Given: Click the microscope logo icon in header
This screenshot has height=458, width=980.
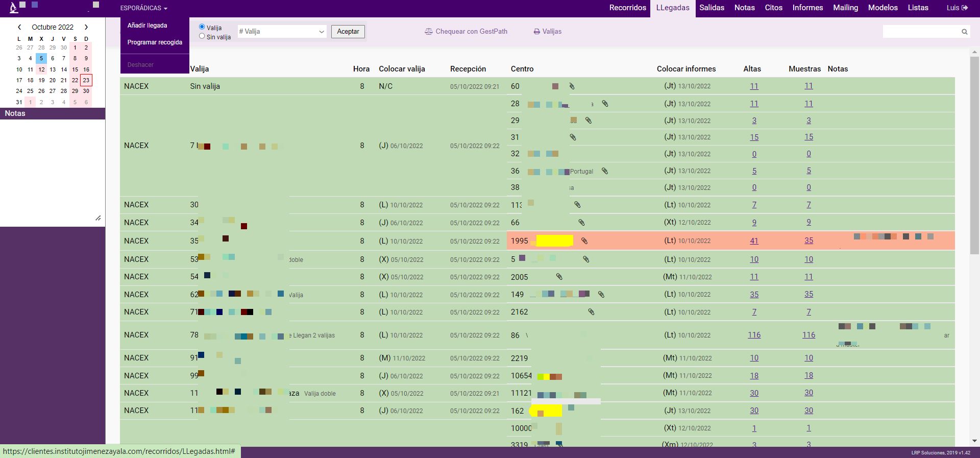Looking at the screenshot, I should point(14,8).
